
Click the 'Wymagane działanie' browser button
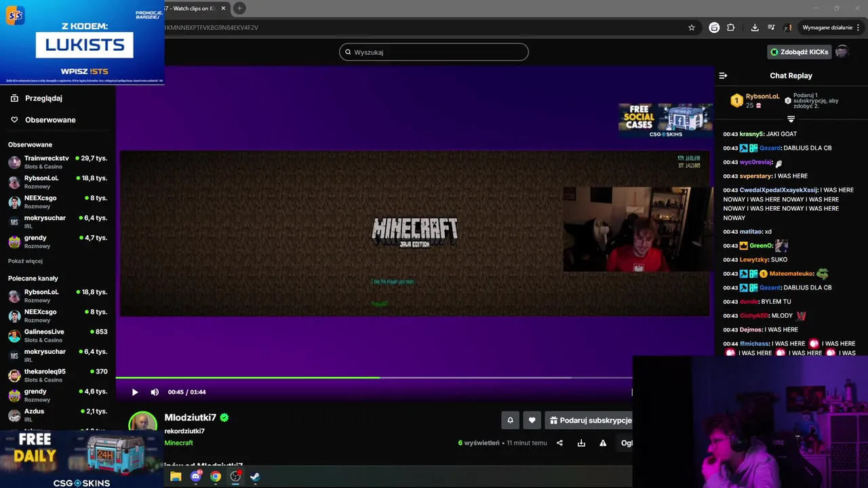coord(831,28)
